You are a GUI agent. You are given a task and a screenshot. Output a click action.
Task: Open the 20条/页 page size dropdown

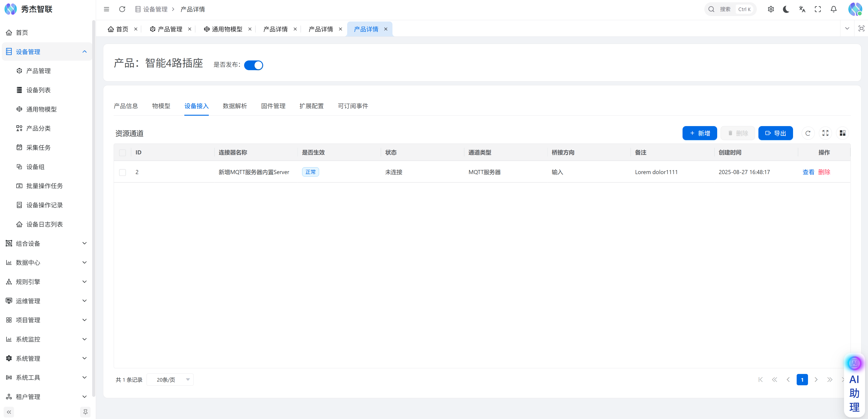click(x=170, y=380)
